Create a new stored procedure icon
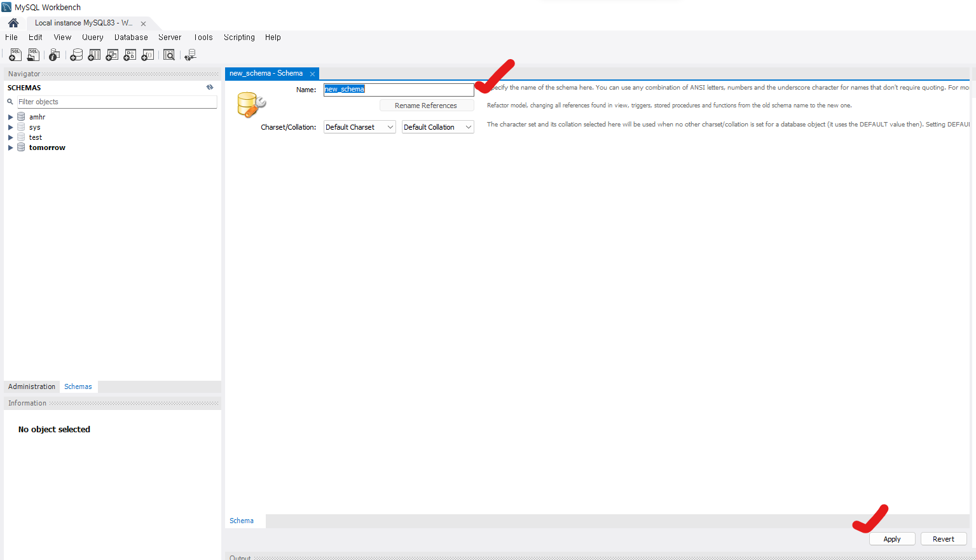 tap(130, 55)
